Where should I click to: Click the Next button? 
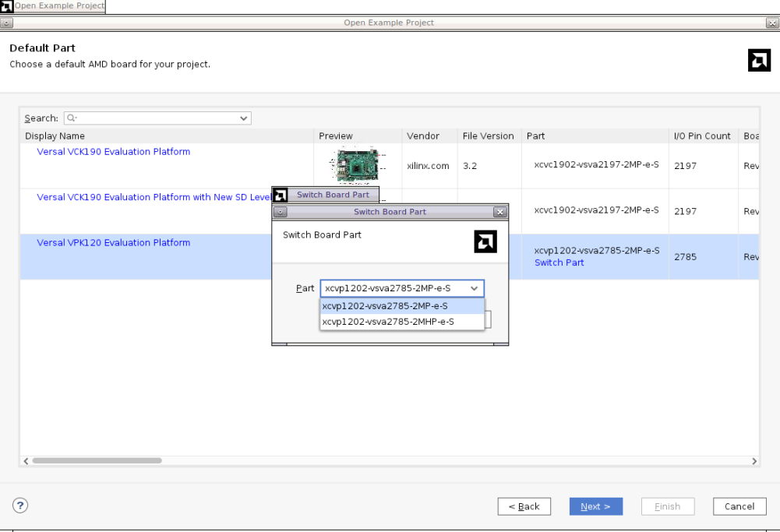595,506
